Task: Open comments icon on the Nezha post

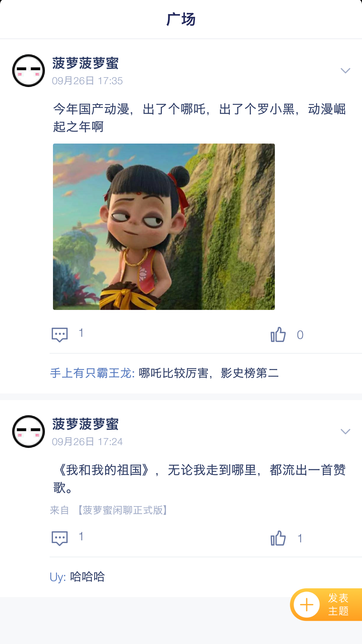Action: coord(60,334)
